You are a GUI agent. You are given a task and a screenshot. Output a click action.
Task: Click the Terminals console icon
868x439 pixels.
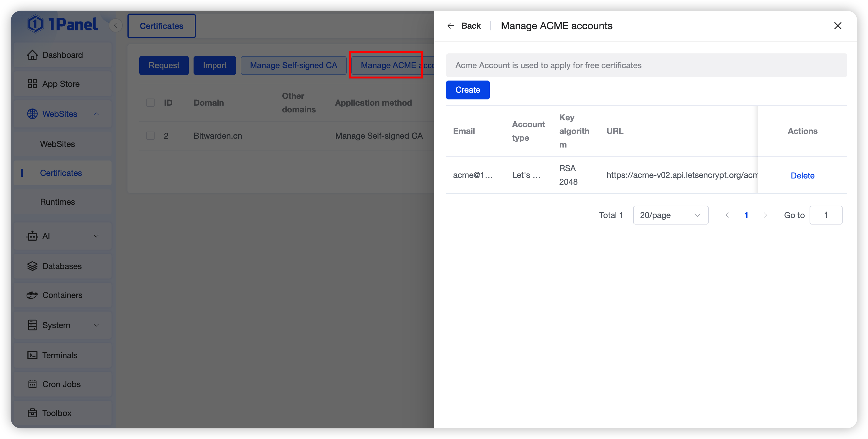click(32, 355)
